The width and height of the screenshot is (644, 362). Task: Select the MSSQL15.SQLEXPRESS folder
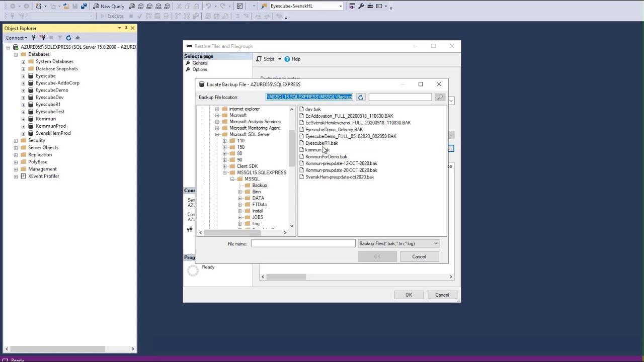tap(262, 173)
